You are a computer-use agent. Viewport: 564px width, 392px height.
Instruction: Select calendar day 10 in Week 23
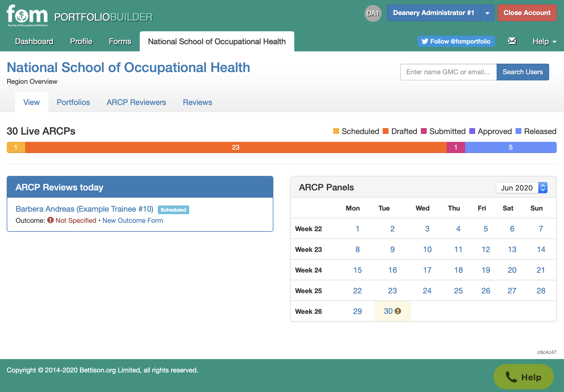[x=427, y=249]
